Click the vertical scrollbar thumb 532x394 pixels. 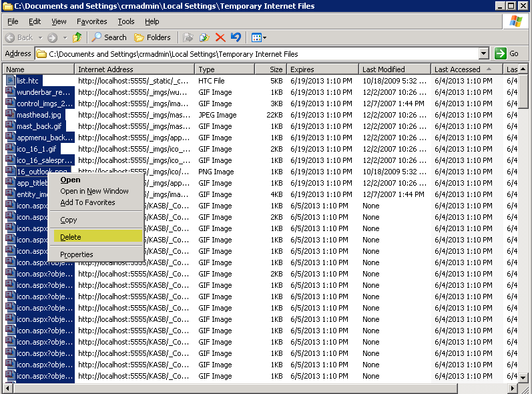pyautogui.click(x=523, y=91)
